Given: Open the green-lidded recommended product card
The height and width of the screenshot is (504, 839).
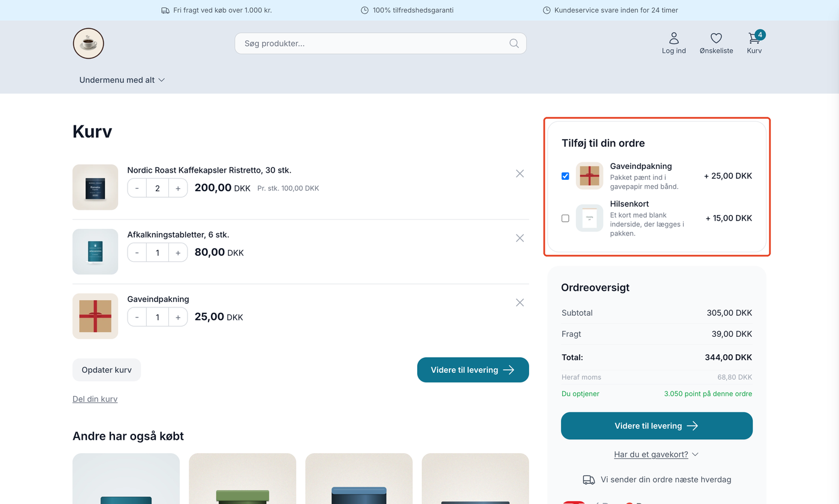Looking at the screenshot, I should 243,478.
